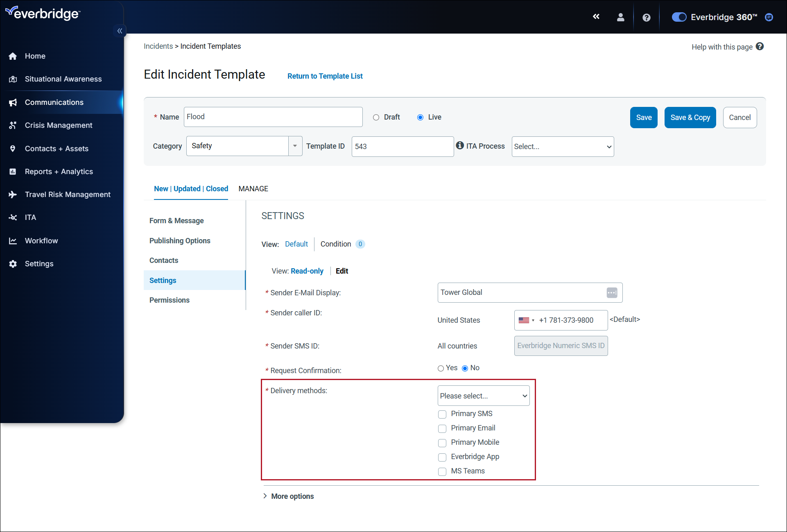Click the Reports + Analytics chart icon

(13, 172)
